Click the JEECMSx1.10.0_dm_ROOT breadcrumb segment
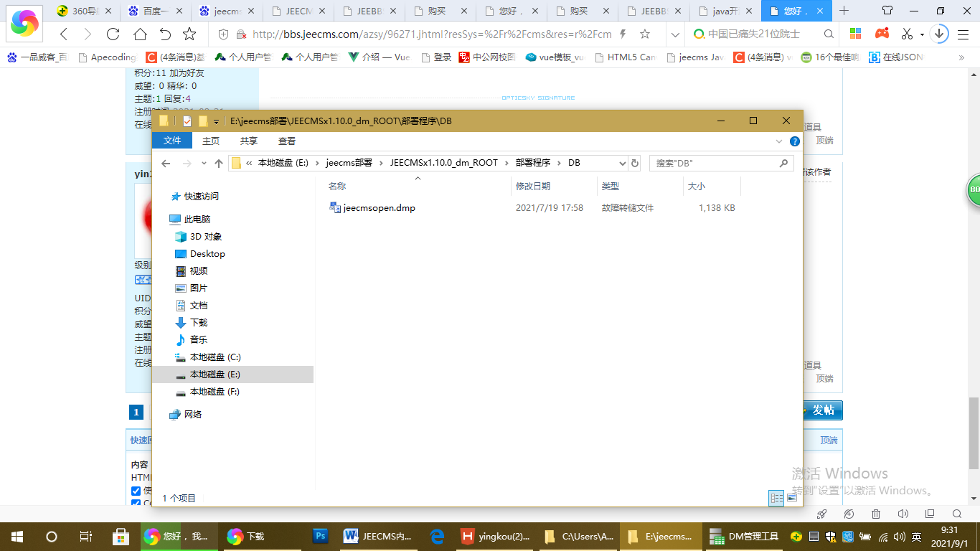 point(444,164)
